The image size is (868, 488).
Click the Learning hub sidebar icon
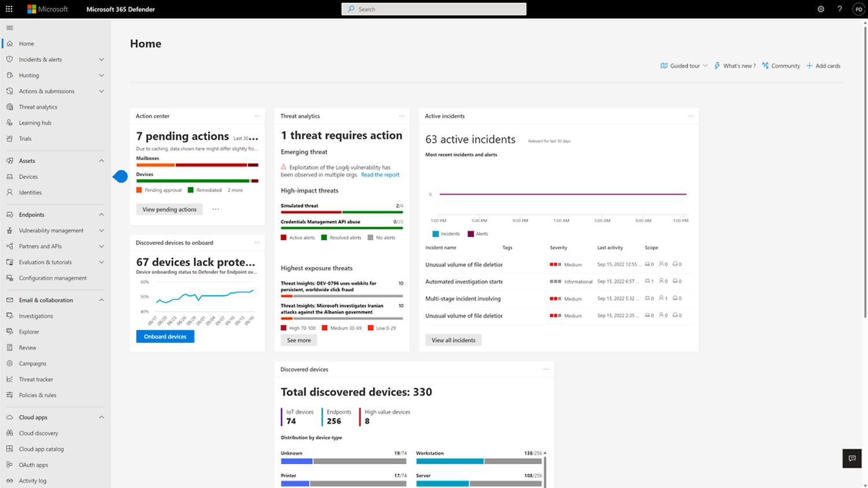click(x=9, y=123)
